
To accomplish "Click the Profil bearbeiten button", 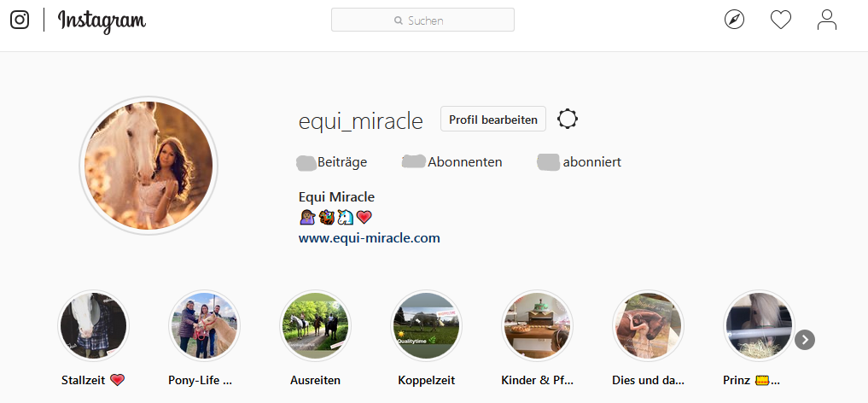I will (x=492, y=119).
